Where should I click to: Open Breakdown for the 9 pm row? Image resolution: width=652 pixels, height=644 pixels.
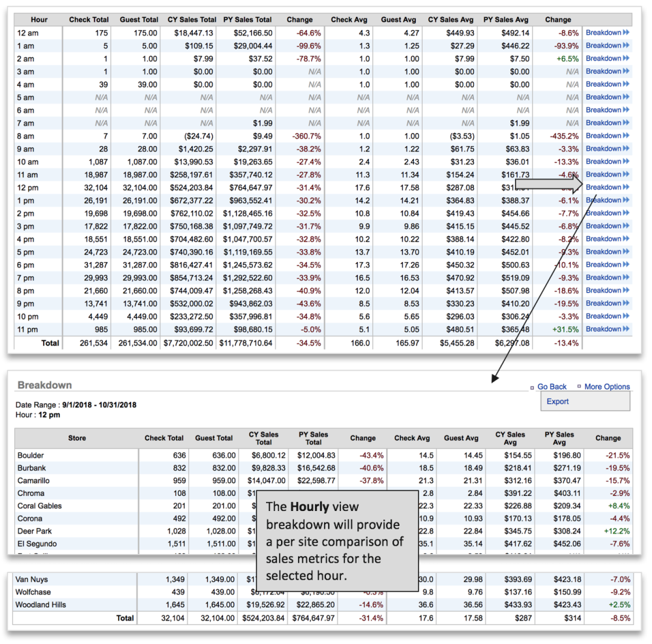607,303
